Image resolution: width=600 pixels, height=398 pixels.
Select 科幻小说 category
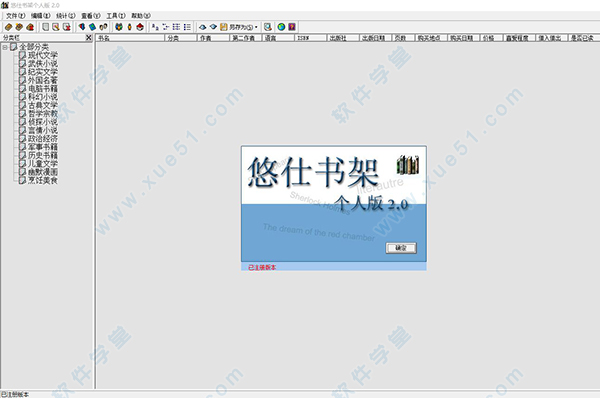[x=42, y=97]
